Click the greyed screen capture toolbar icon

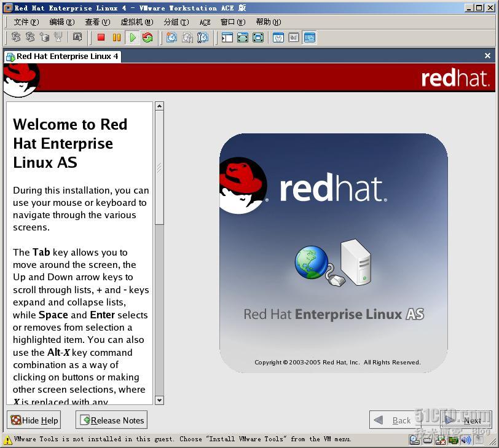click(x=77, y=37)
